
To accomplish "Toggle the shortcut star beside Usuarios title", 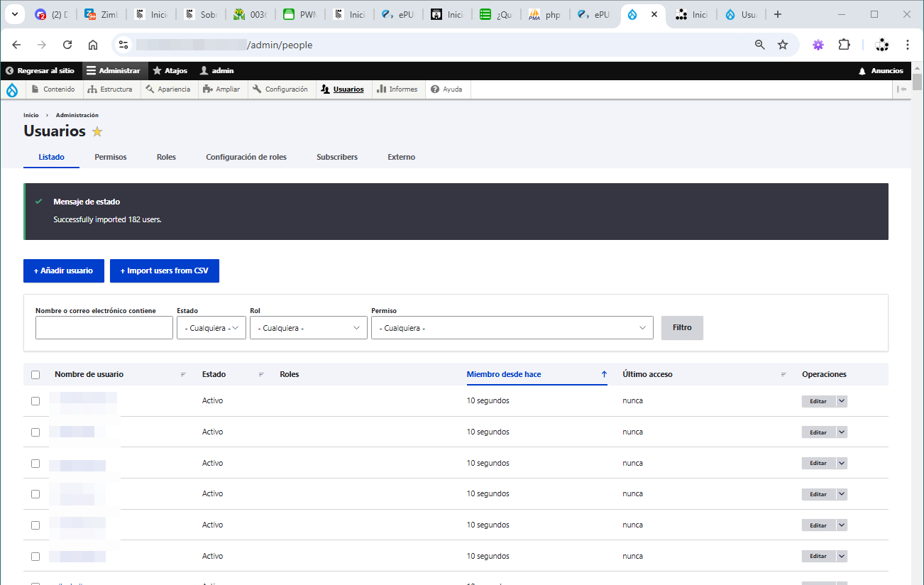I will pos(97,131).
